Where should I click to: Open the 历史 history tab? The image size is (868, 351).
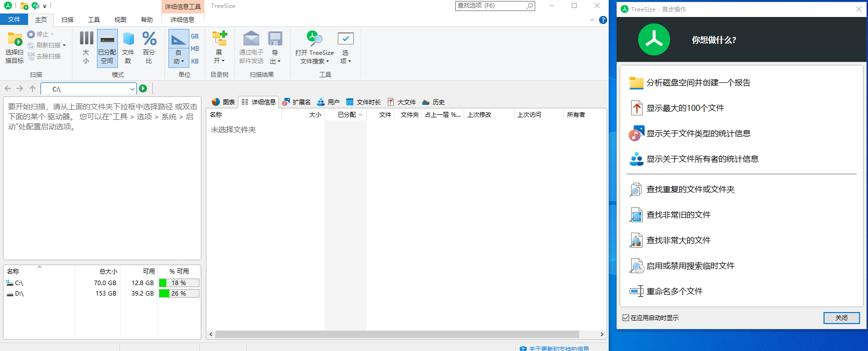pos(433,102)
